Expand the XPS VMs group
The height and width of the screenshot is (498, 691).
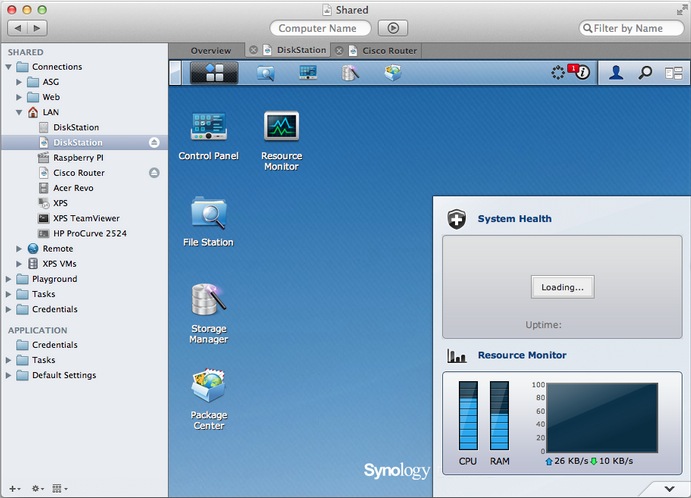pos(20,264)
